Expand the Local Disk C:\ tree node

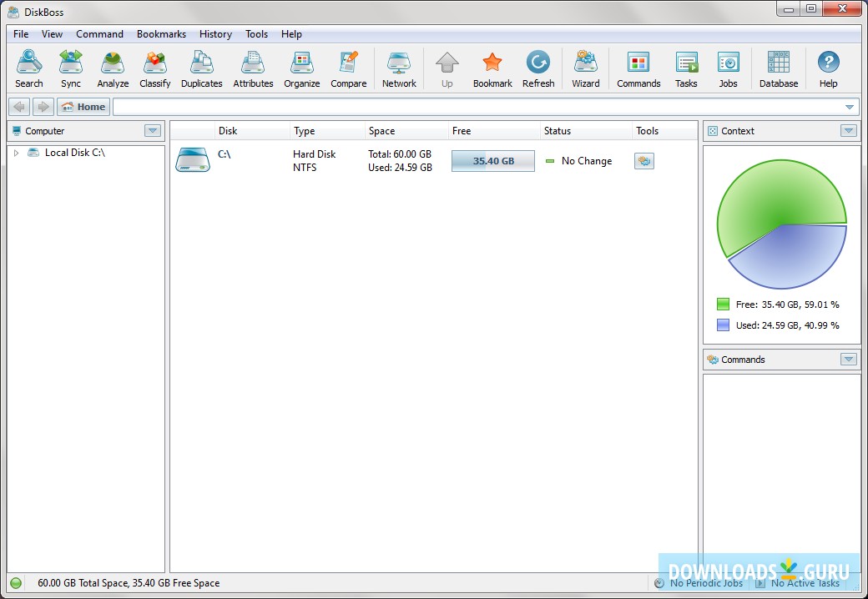click(x=16, y=153)
